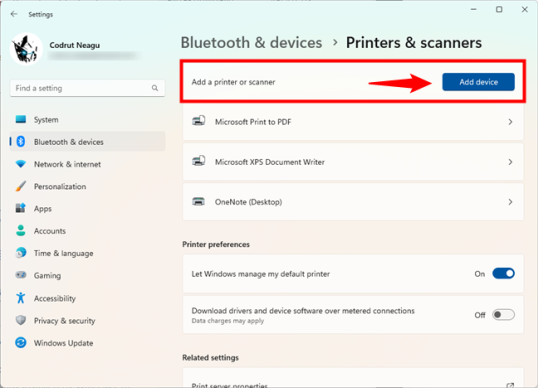Viewport: 538px width, 388px height.
Task: Click the Gaming controller icon
Action: coord(21,275)
